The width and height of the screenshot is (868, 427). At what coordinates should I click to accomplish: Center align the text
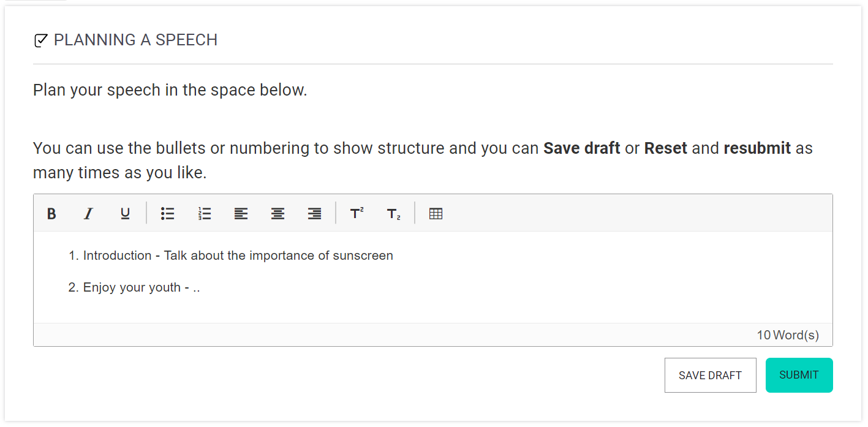[x=277, y=213]
